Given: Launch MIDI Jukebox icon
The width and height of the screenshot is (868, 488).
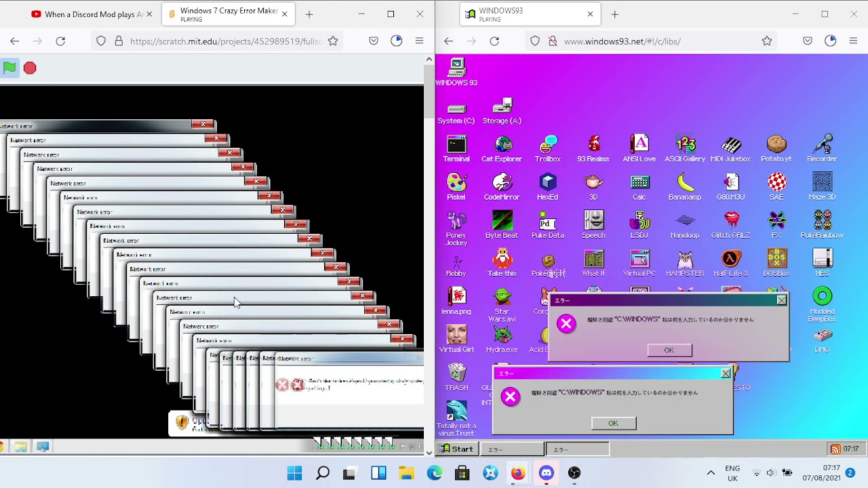Looking at the screenshot, I should 730,149.
